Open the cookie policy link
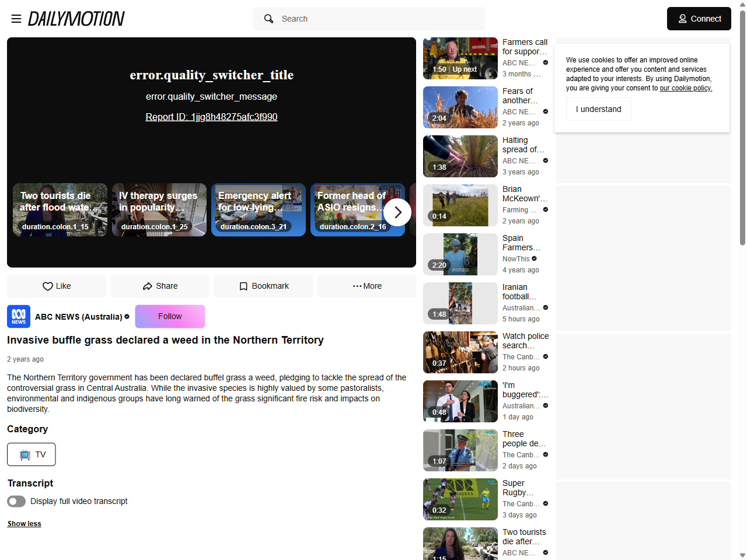 pyautogui.click(x=686, y=88)
